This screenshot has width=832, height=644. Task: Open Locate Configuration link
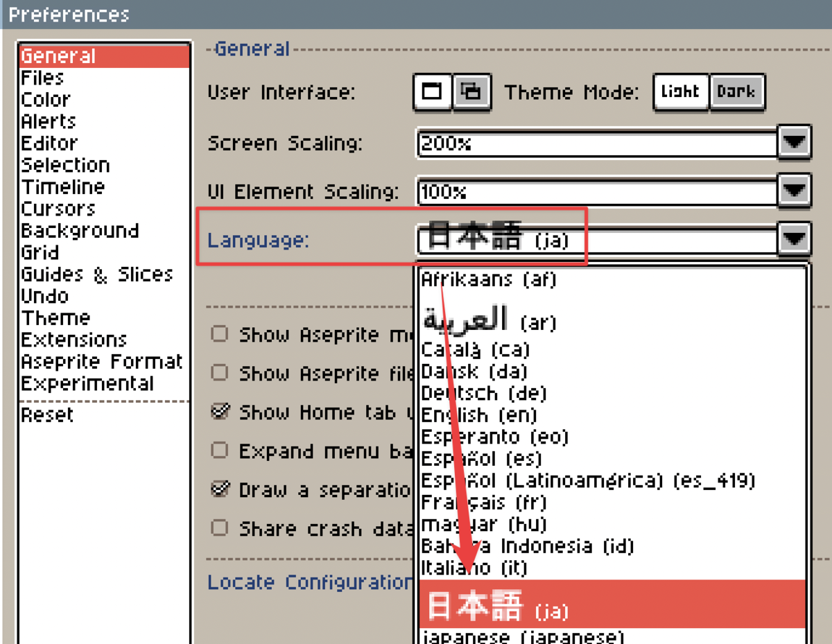[x=311, y=582]
